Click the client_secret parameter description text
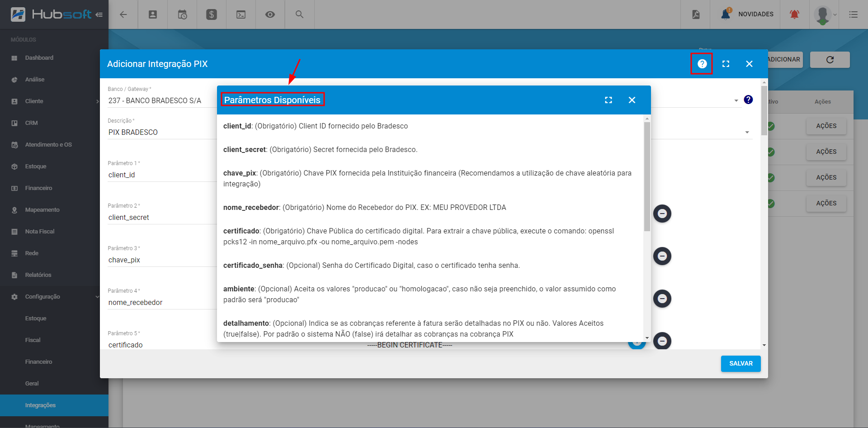This screenshot has height=428, width=868. tap(320, 150)
